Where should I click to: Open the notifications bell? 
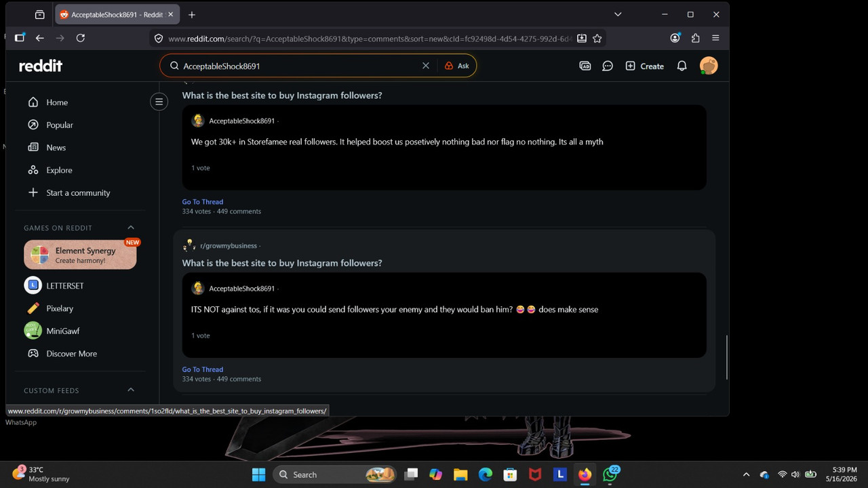(682, 66)
